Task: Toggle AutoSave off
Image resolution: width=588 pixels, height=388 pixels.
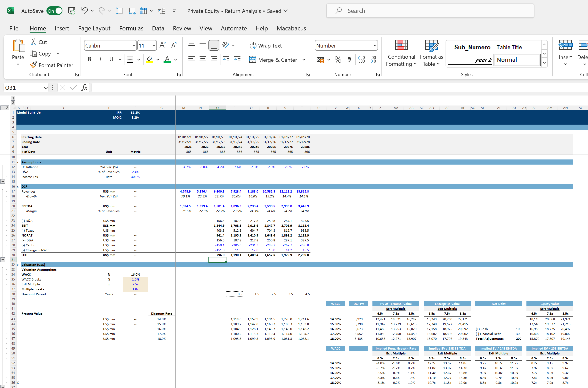Action: [x=54, y=11]
